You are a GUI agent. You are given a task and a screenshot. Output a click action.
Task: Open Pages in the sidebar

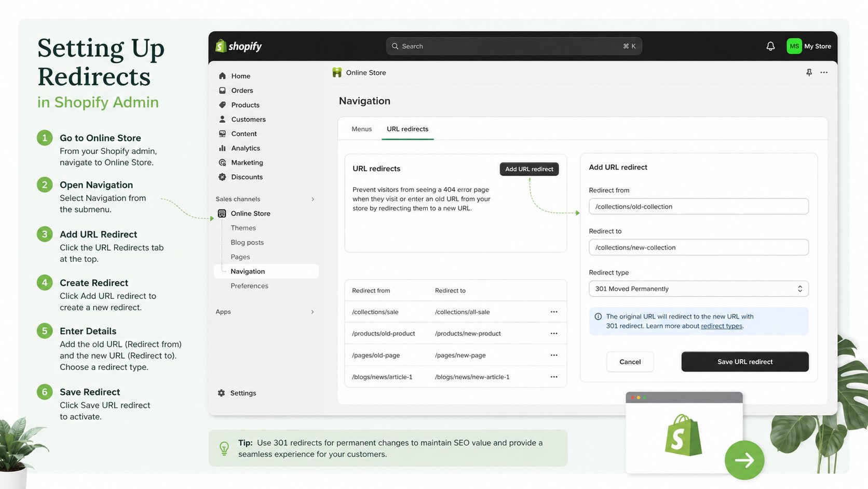pyautogui.click(x=240, y=257)
